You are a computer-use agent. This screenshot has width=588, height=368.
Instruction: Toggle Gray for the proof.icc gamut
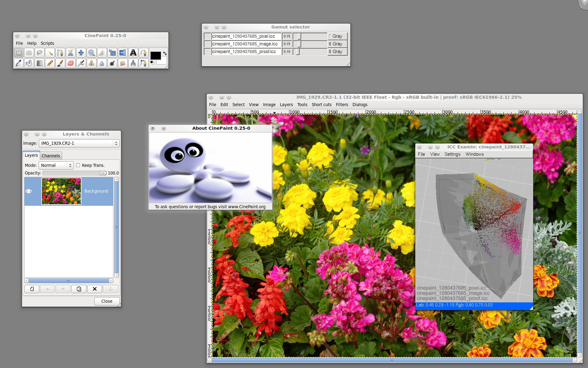(337, 52)
